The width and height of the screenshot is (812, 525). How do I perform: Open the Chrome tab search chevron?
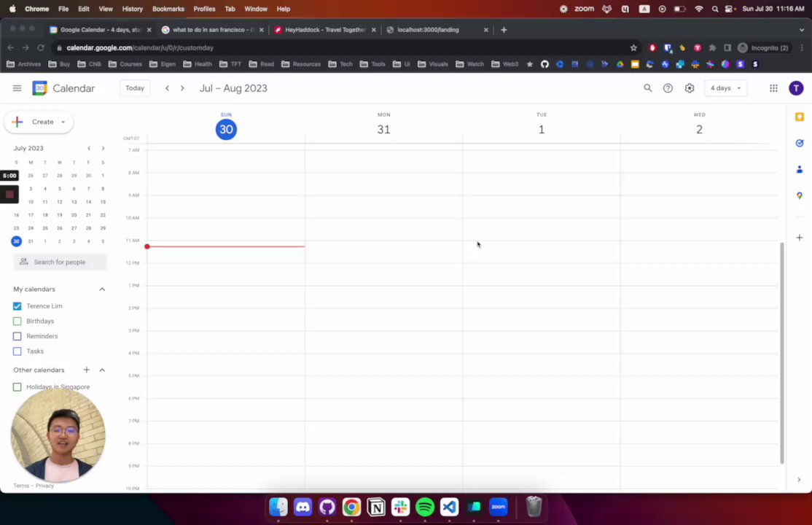tap(801, 30)
